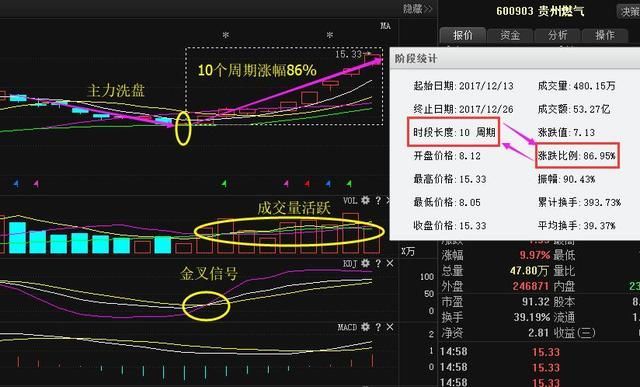Open VOL indicator settings gear
The width and height of the screenshot is (640, 387).
[x=366, y=200]
